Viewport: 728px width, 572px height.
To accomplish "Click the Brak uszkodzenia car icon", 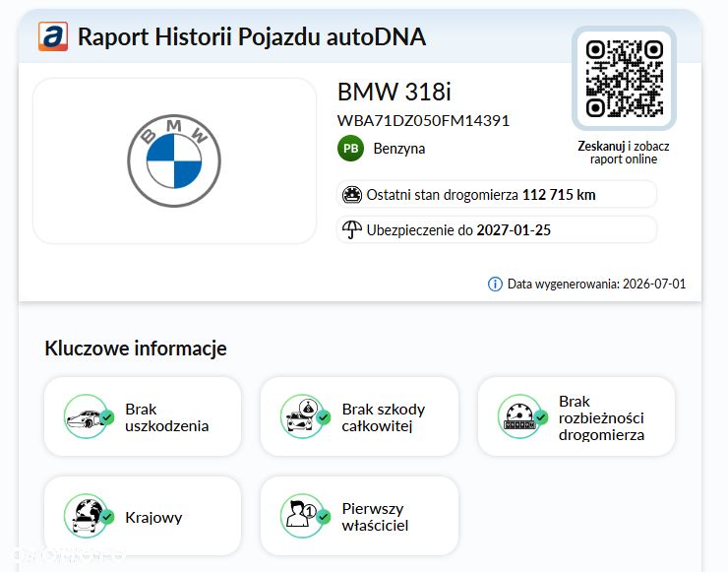I will (87, 416).
